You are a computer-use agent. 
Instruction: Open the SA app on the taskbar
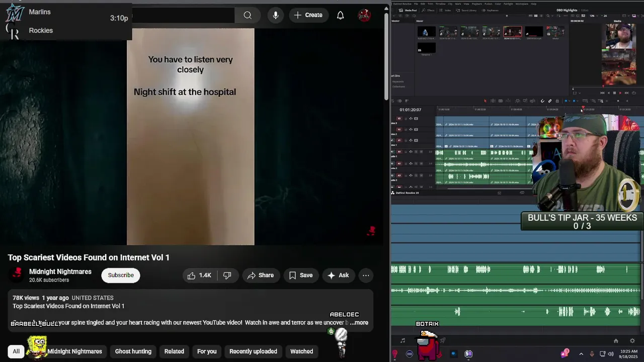click(x=468, y=354)
